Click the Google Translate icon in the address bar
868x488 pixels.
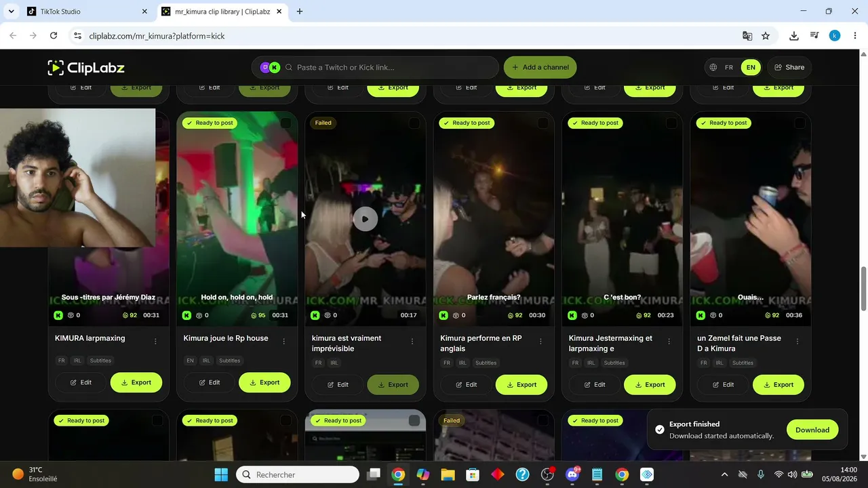click(x=747, y=36)
